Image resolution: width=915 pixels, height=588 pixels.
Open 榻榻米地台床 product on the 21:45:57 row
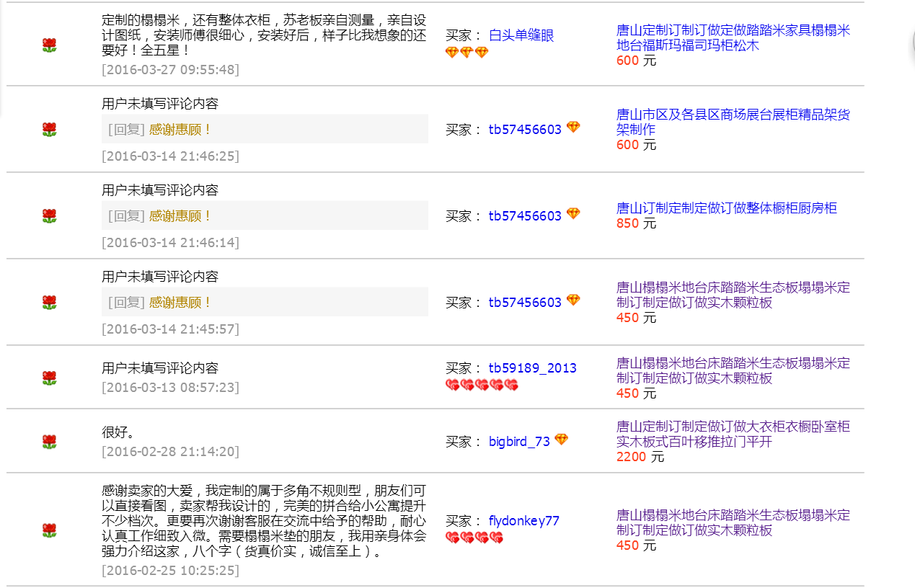pos(733,295)
